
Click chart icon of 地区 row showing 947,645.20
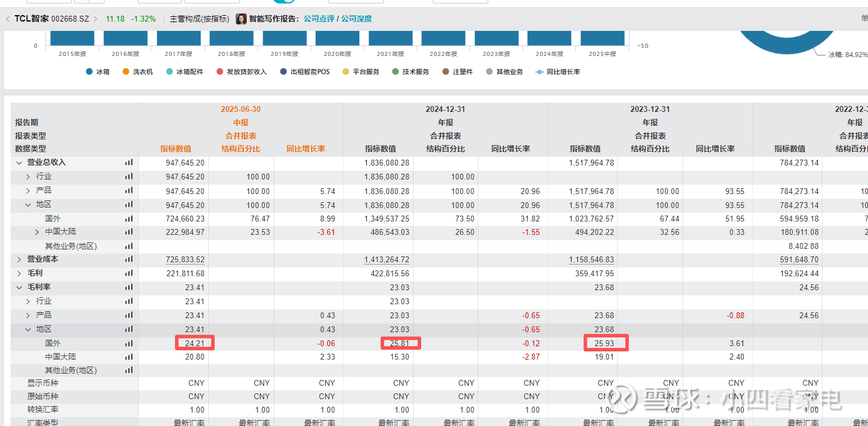pyautogui.click(x=129, y=205)
